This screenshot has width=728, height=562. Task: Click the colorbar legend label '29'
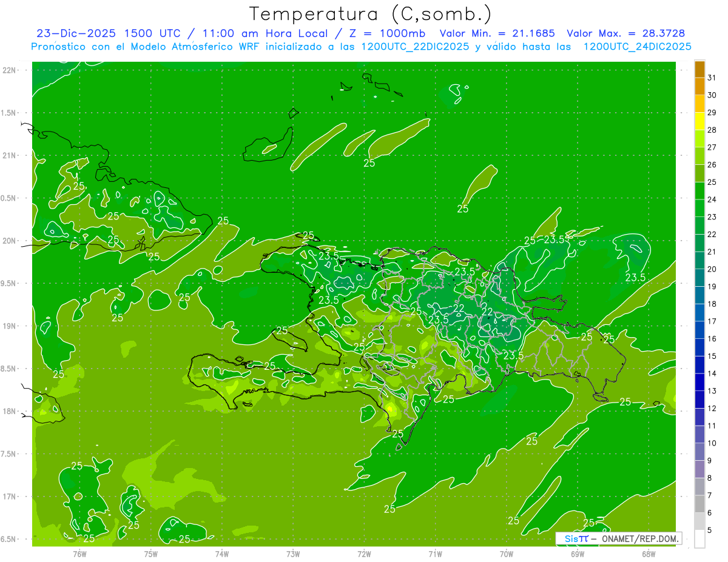click(x=712, y=113)
